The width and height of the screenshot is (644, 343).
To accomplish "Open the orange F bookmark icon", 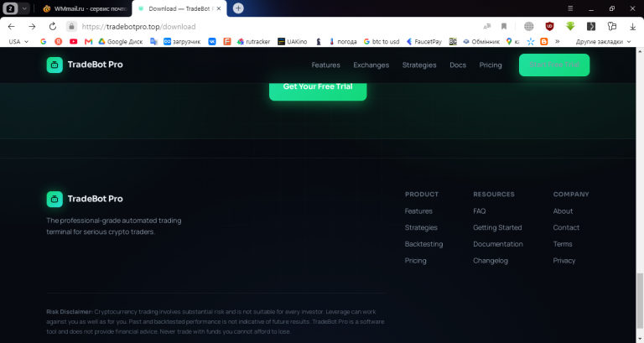I will point(227,41).
